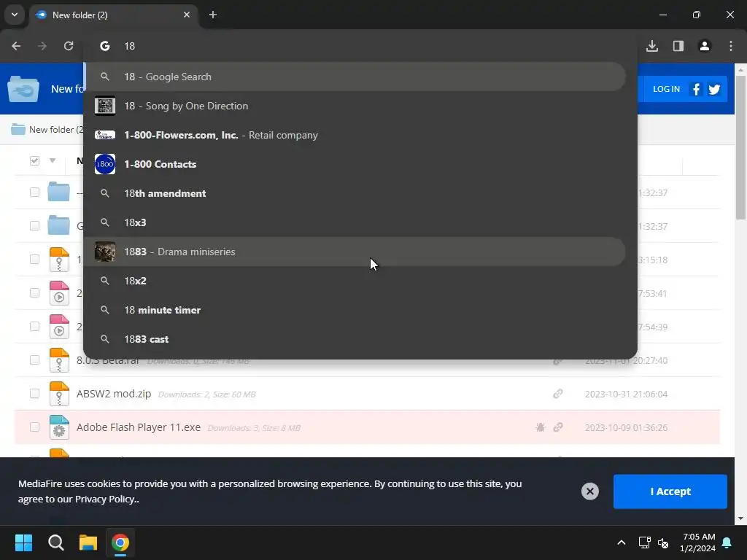Open selection dropdown arrow beside header checkbox
This screenshot has height=560, width=747.
point(53,160)
